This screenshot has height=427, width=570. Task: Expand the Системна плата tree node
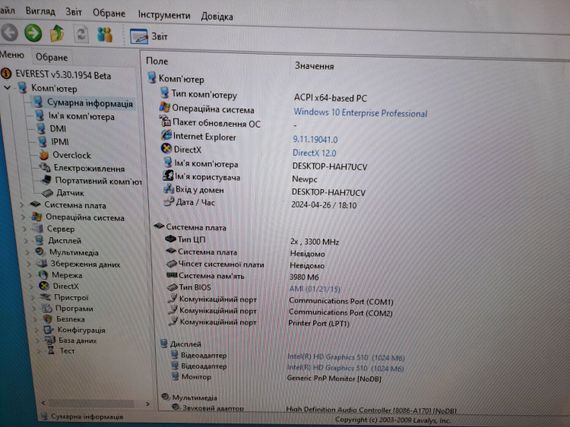[x=21, y=205]
